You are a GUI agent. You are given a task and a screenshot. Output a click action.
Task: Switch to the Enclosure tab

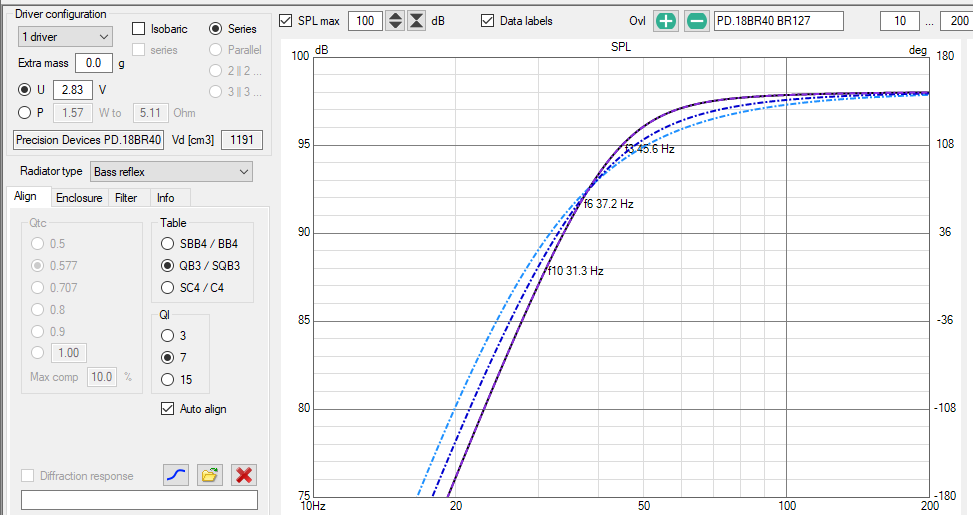tap(79, 198)
